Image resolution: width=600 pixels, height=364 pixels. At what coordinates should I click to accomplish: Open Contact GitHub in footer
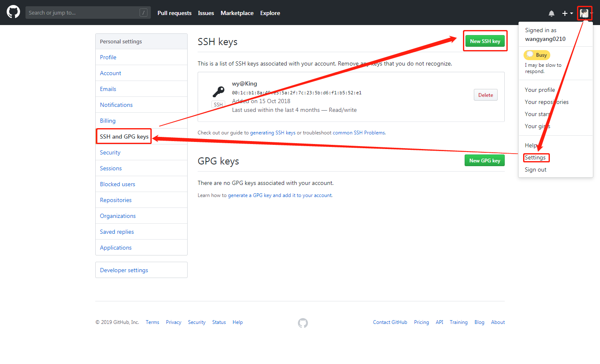[390, 322]
